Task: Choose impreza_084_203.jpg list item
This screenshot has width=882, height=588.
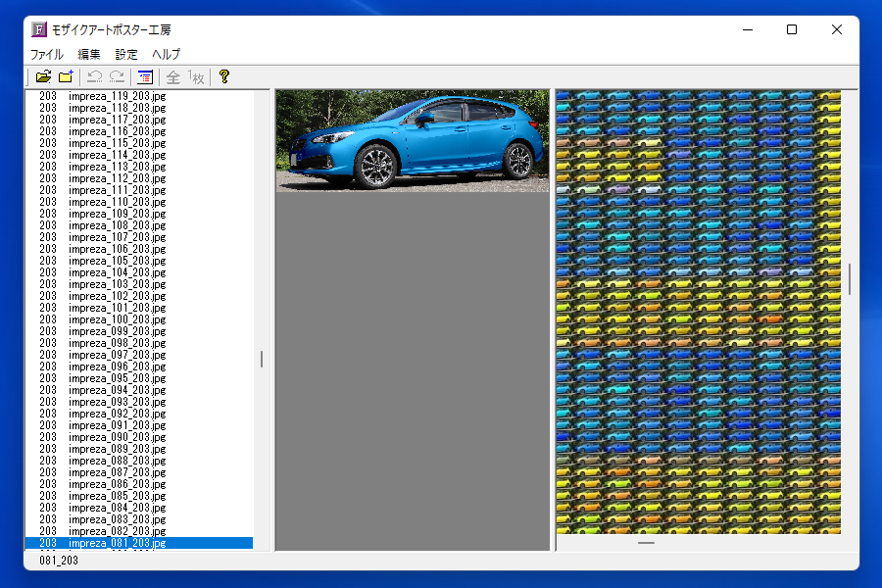Action: tap(139, 508)
